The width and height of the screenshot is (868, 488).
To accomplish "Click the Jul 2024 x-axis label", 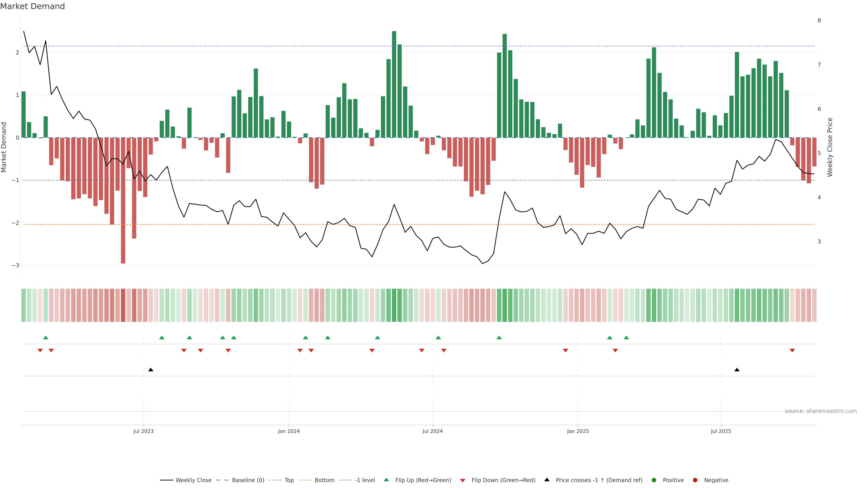I will point(433,431).
